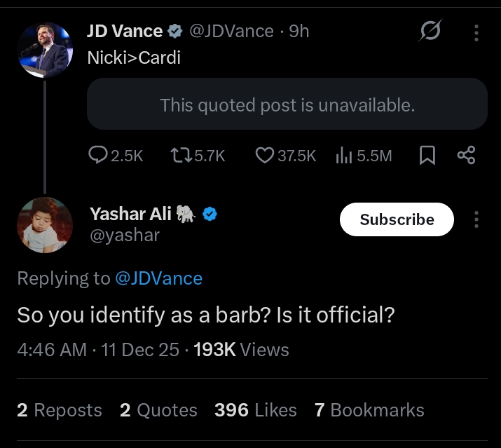501x448 pixels.
Task: Click the Grok slash icon on JD Vance's post
Action: pos(430,32)
